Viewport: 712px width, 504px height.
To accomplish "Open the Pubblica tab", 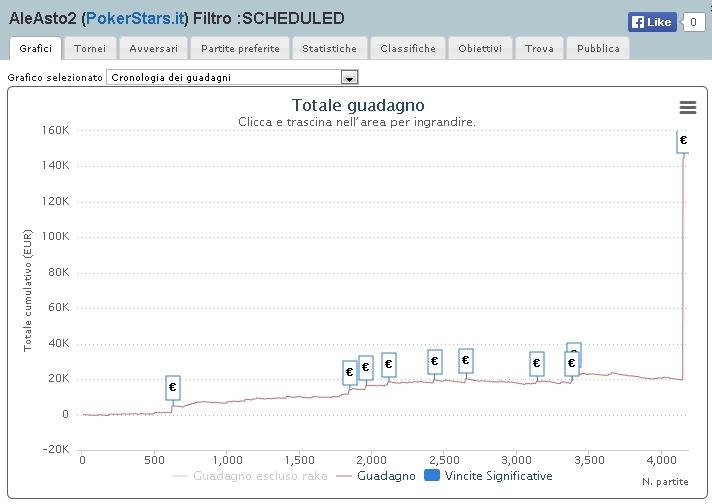I will click(598, 48).
